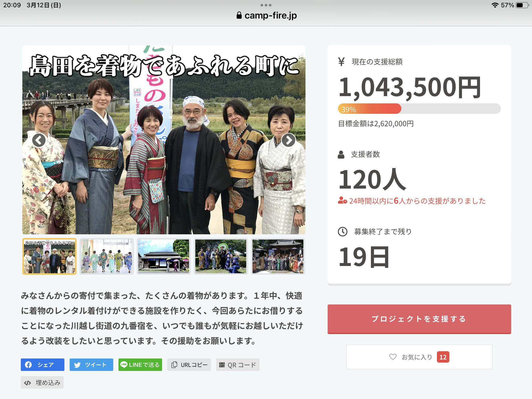
Task: Open the 埋め込み embed code option
Action: pos(42,382)
